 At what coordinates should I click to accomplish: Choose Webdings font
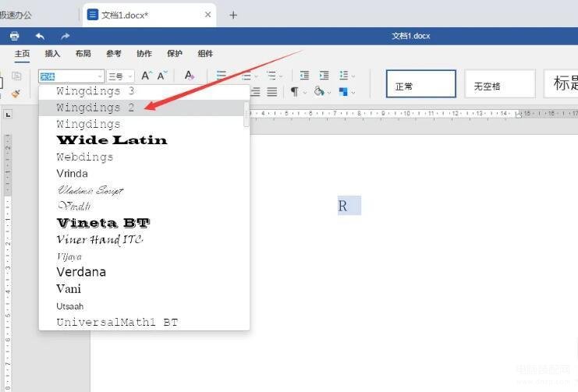click(x=144, y=157)
